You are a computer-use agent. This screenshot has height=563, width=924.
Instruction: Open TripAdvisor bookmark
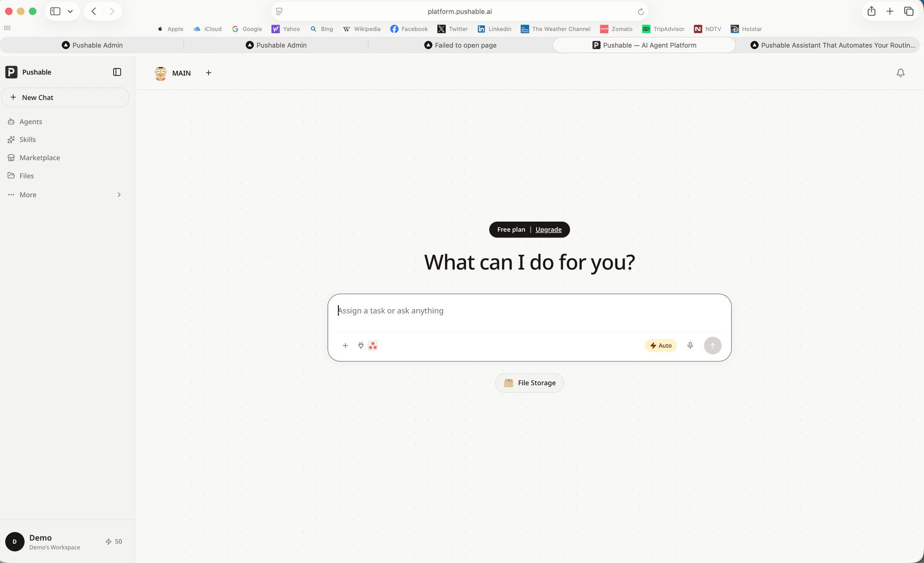coord(663,29)
